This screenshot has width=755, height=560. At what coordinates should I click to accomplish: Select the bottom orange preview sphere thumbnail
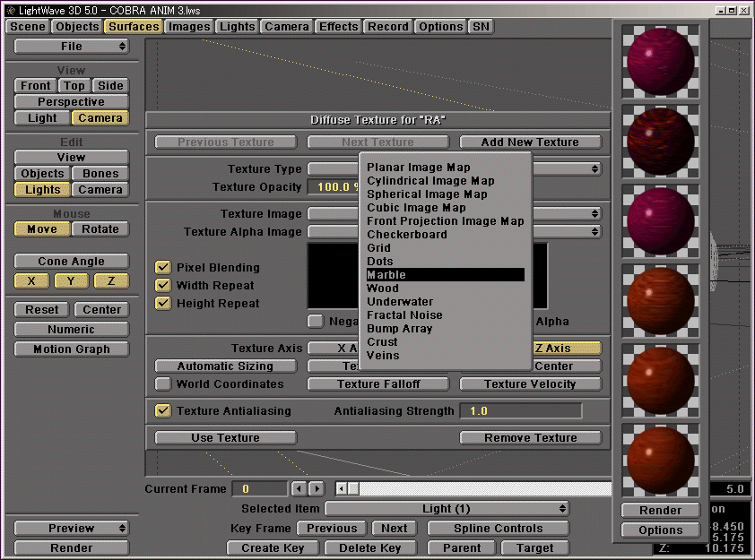click(x=661, y=460)
